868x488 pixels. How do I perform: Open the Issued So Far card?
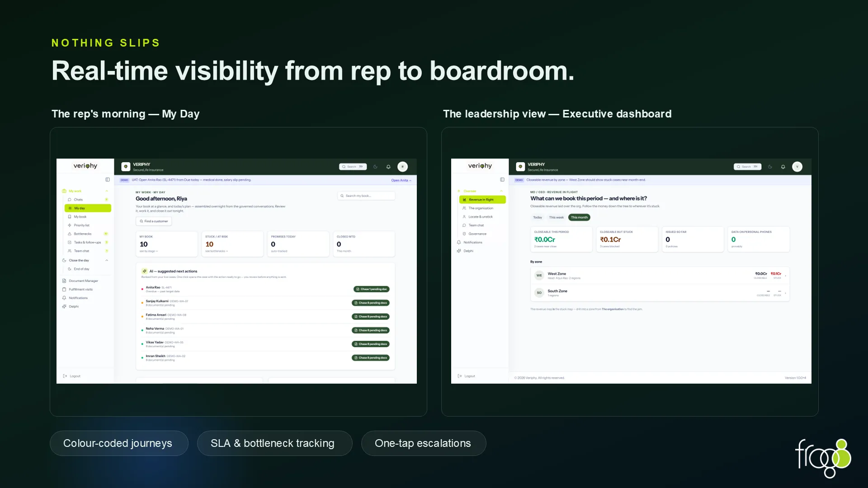(693, 239)
